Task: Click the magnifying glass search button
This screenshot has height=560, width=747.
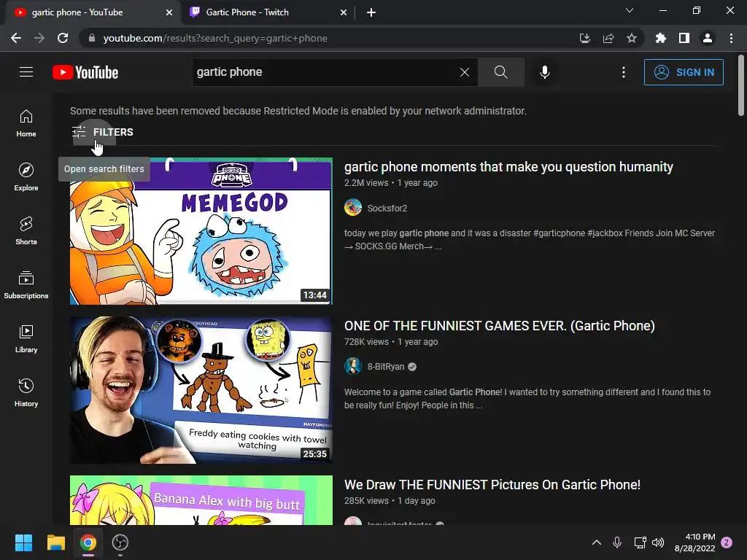Action: pyautogui.click(x=500, y=72)
